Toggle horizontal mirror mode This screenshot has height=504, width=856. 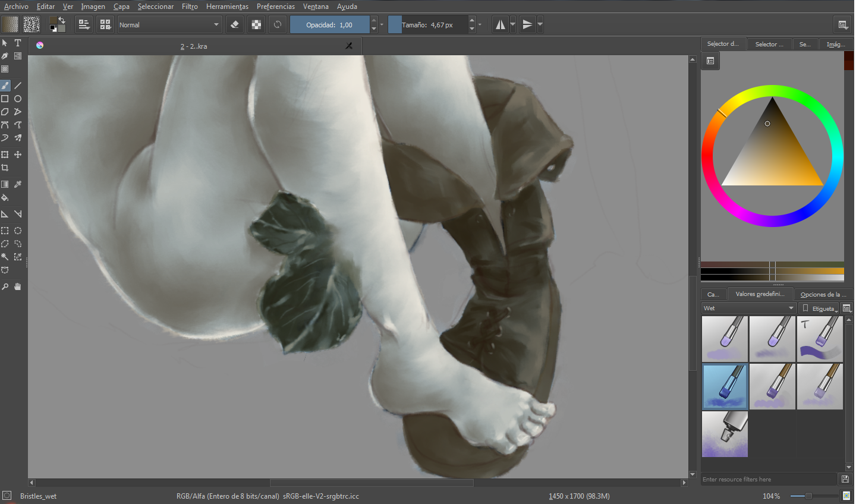[x=501, y=25]
